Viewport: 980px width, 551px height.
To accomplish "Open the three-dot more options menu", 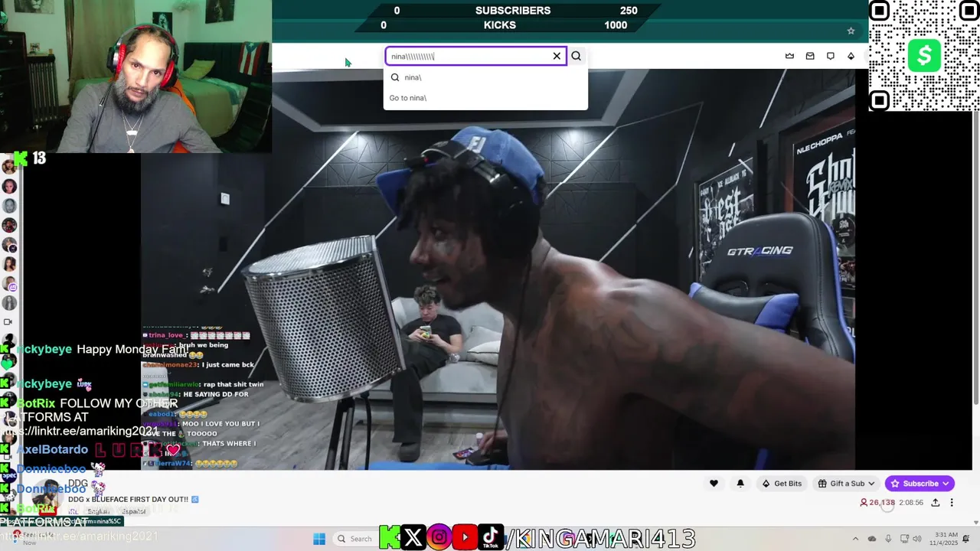I will (x=952, y=503).
